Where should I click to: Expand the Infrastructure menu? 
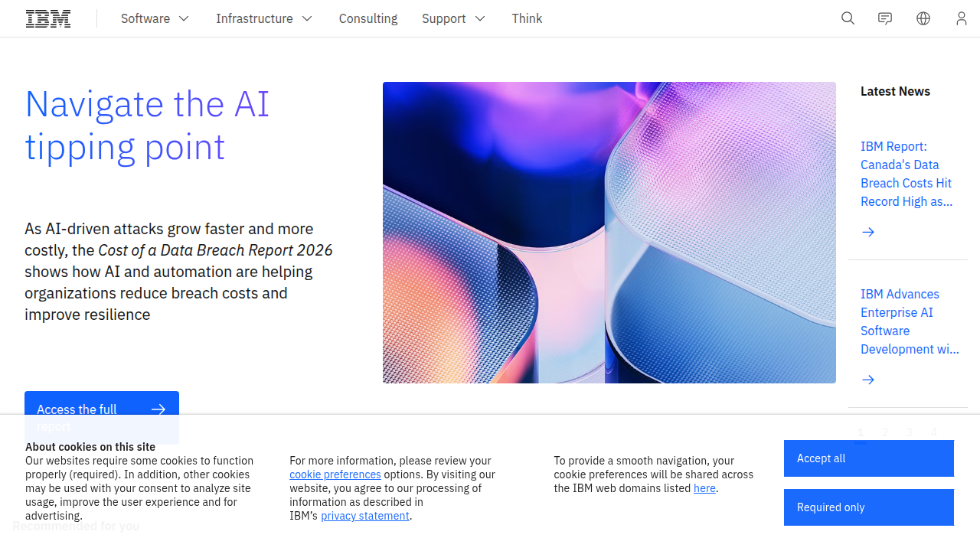[264, 18]
